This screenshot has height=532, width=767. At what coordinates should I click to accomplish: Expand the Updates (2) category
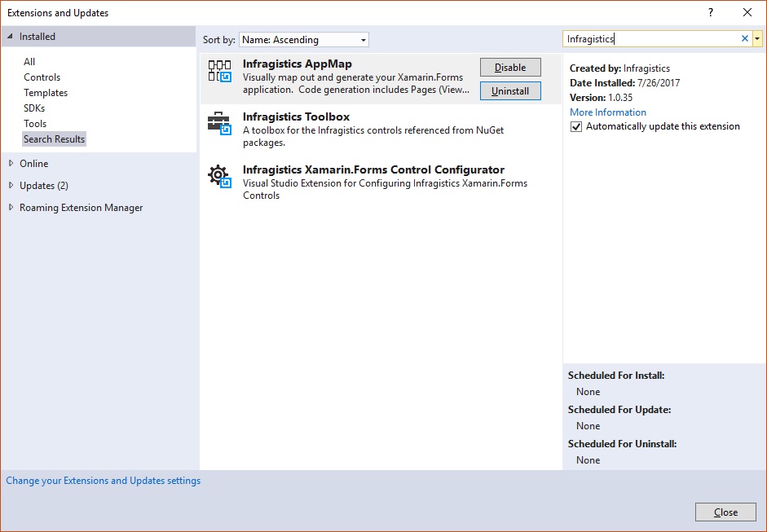tap(11, 186)
